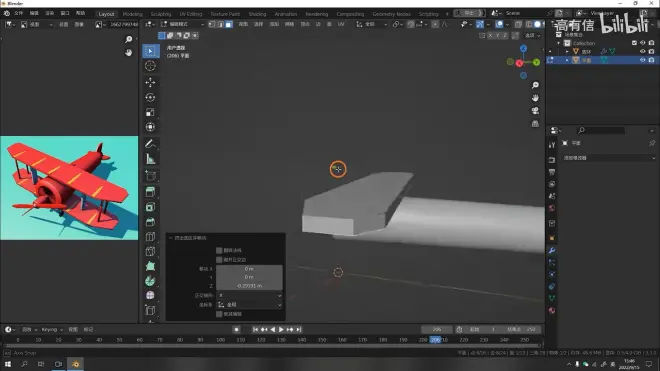
Task: Open the orientation dropdown in operator panel
Action: pos(249,304)
